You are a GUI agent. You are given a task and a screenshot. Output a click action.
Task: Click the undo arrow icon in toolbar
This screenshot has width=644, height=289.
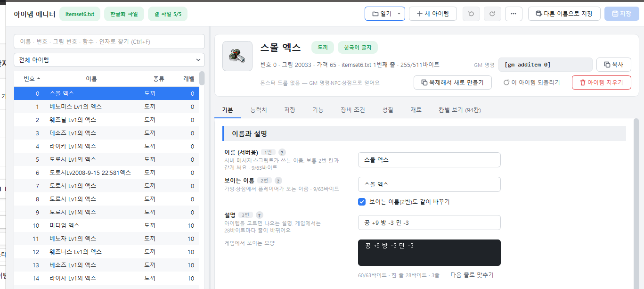pos(471,14)
